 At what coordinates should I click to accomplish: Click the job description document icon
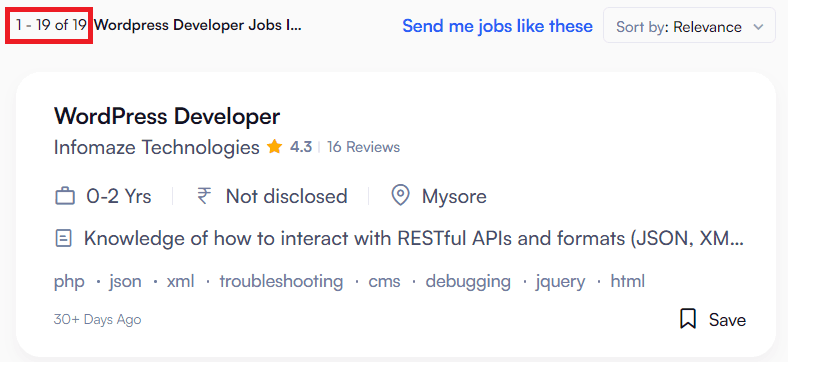[x=63, y=238]
